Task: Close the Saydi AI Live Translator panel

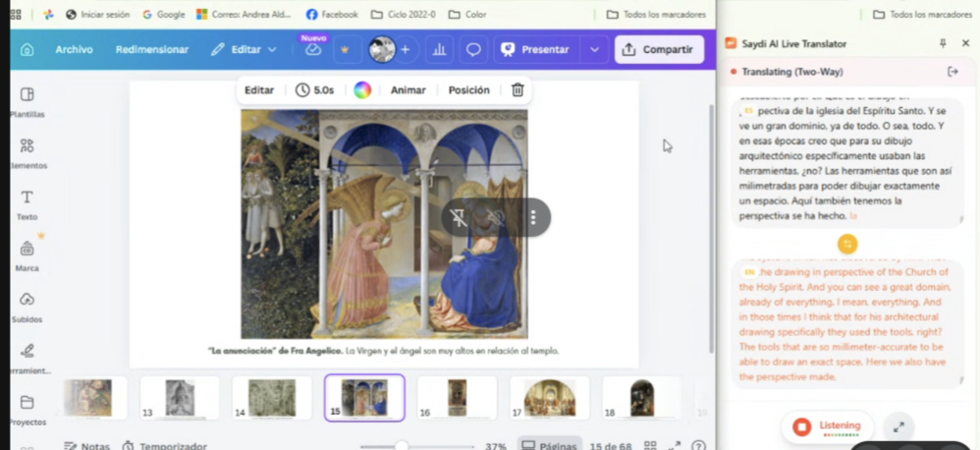Action: 965,44
